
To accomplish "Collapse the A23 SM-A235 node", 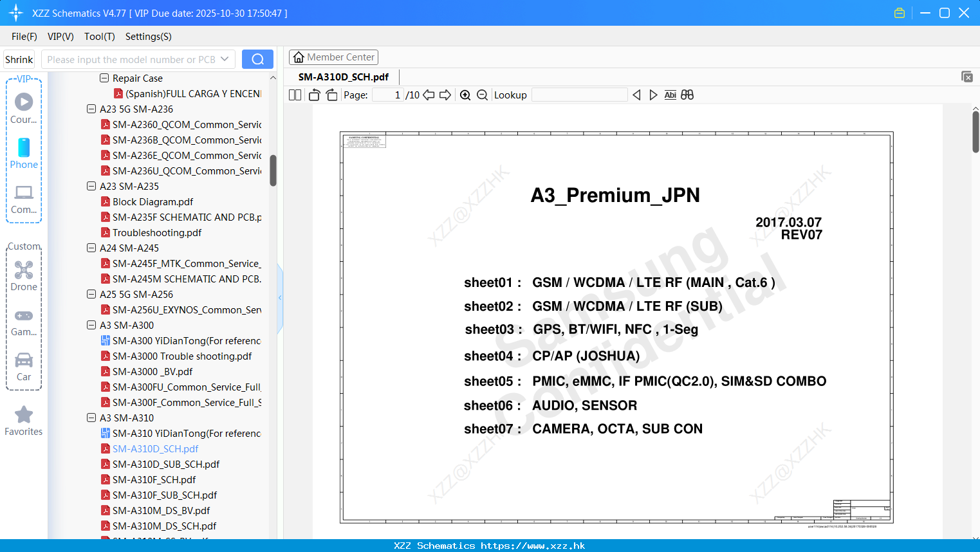I will (x=91, y=186).
